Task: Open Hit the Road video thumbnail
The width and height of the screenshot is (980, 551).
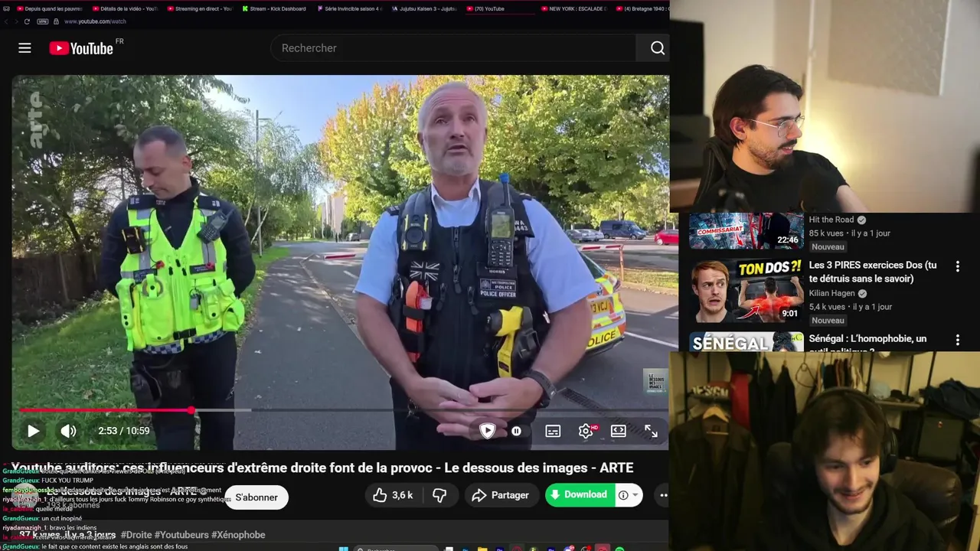Action: (746, 231)
